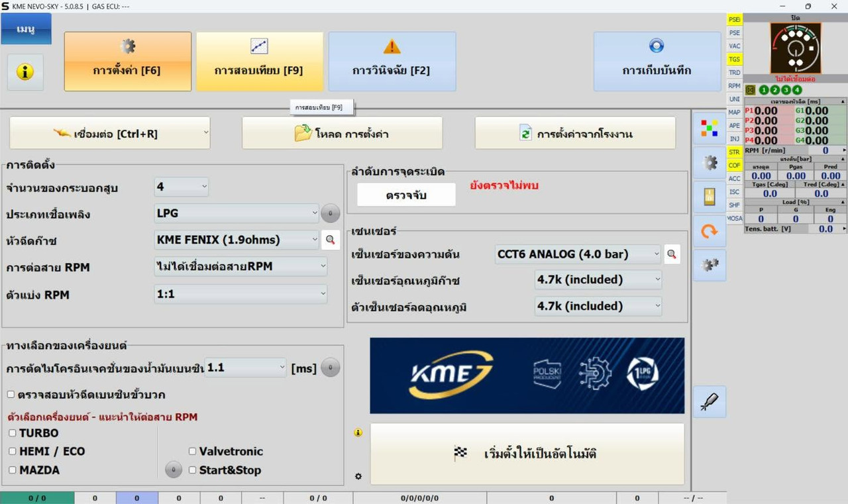Open the การเก็บบันทึก tab

click(x=657, y=61)
